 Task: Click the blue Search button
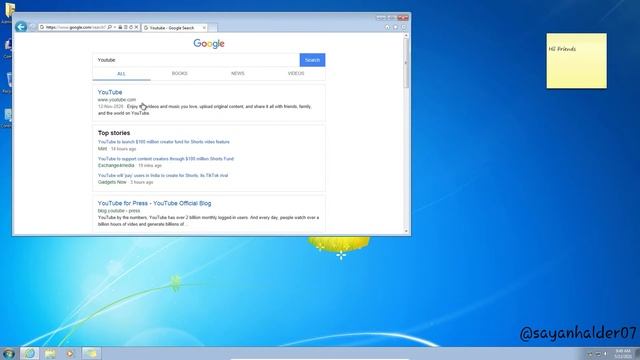pos(312,60)
